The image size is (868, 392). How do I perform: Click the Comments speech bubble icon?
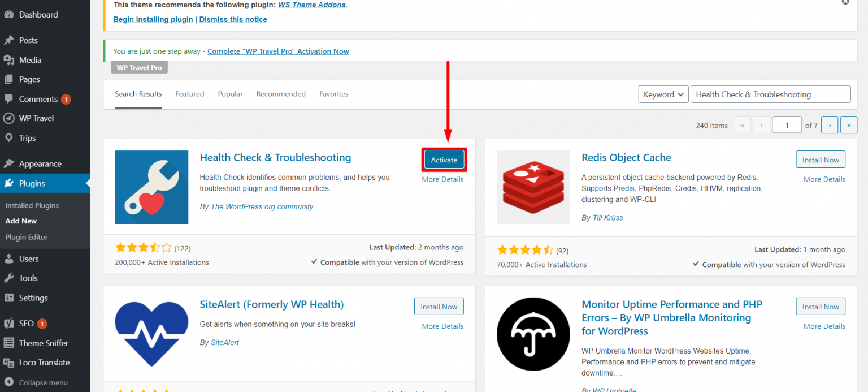pos(8,99)
